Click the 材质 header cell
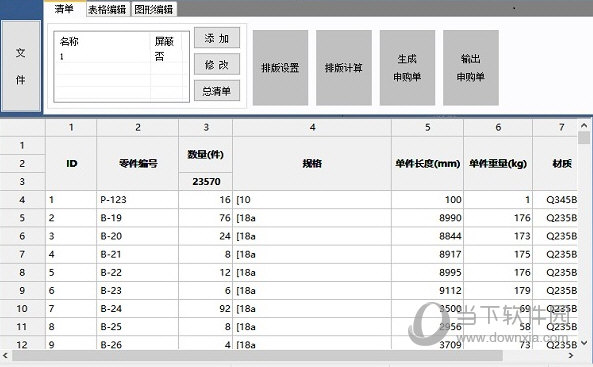 point(555,163)
